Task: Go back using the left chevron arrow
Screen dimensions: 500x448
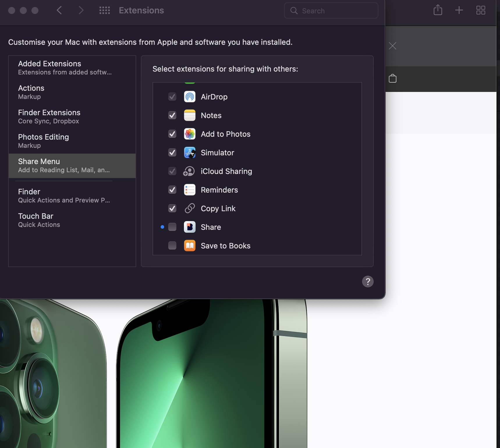Action: pyautogui.click(x=59, y=10)
